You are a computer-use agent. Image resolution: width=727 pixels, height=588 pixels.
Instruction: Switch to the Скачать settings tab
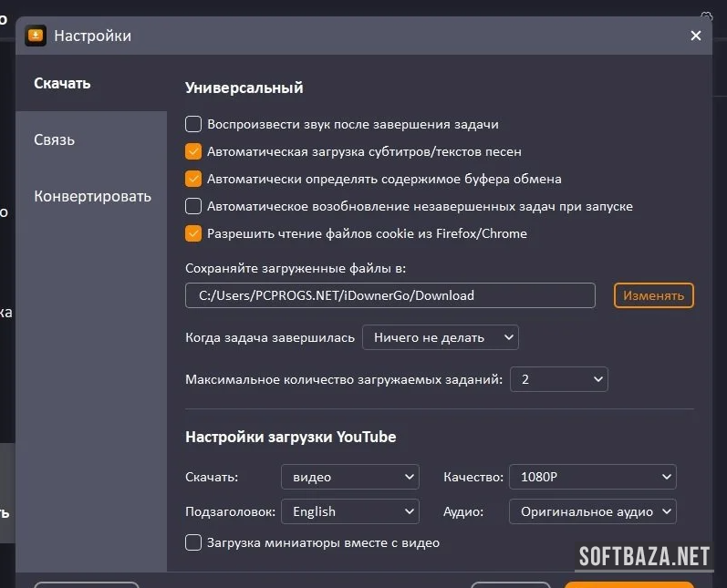(63, 84)
